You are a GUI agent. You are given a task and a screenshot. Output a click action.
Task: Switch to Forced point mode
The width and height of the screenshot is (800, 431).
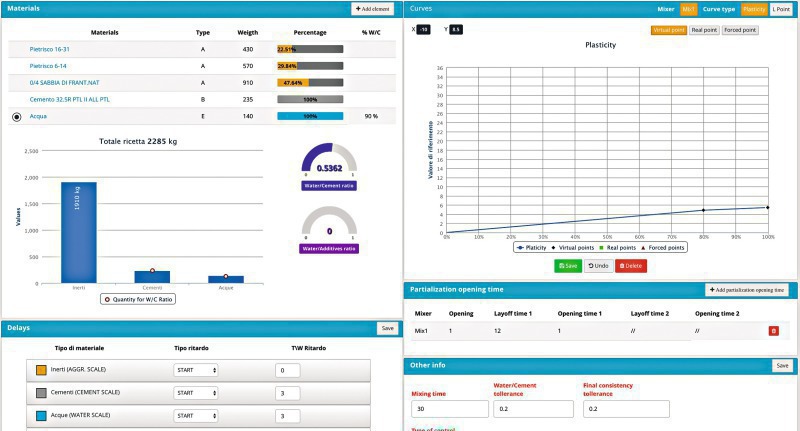coord(740,30)
